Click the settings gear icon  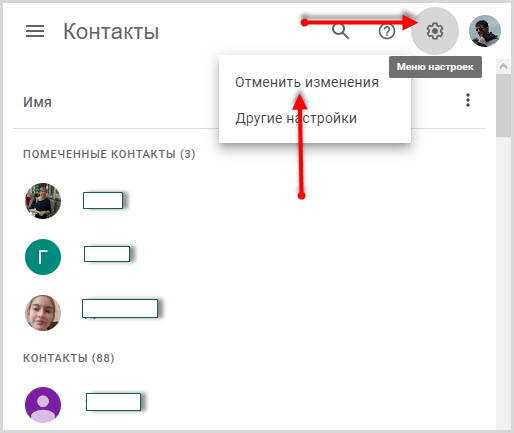(435, 31)
